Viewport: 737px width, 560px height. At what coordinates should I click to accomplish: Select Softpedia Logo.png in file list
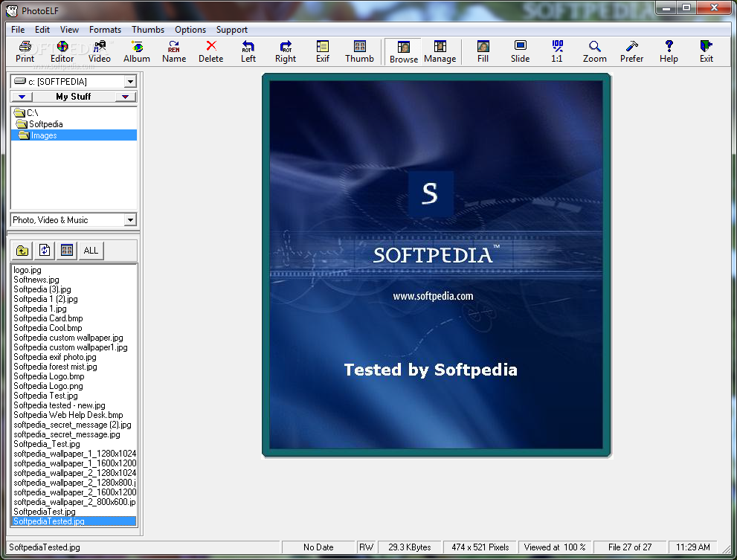[x=48, y=386]
